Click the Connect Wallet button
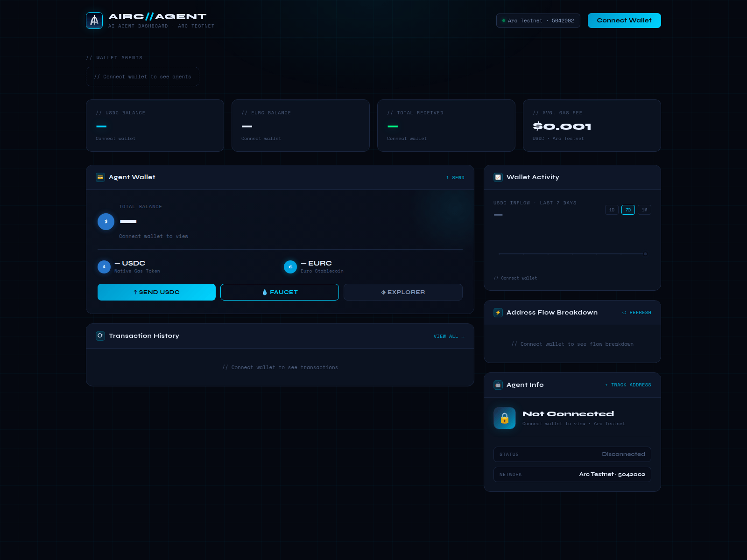The image size is (747, 560). (x=624, y=21)
